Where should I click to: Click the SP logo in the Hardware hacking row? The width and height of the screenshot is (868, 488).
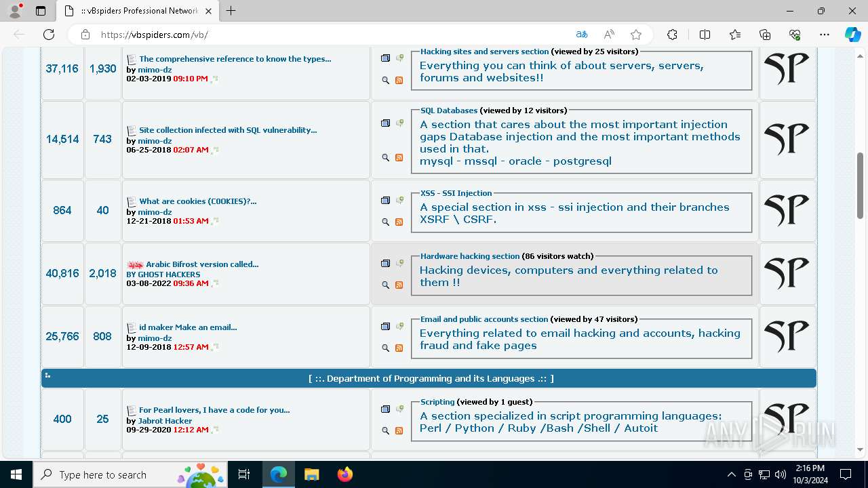click(x=787, y=272)
